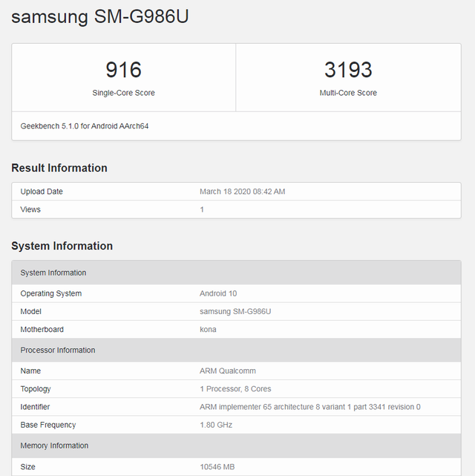Screen dimensions: 475x476
Task: Click the Model row label
Action: click(30, 311)
